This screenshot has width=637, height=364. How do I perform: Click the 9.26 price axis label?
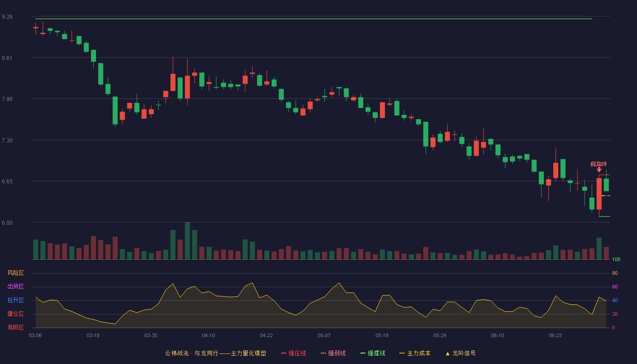[x=7, y=17]
